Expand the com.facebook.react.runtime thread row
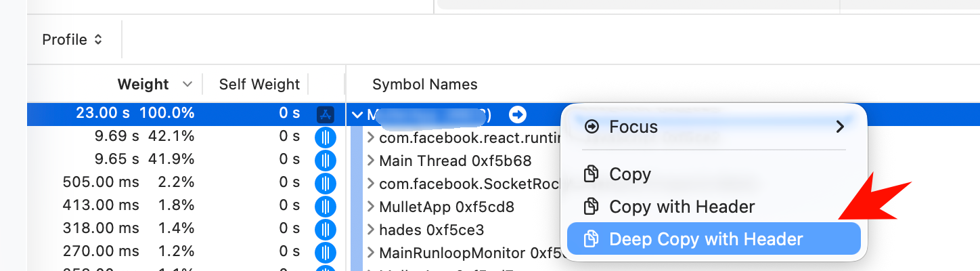This screenshot has width=980, height=271. pyautogui.click(x=370, y=138)
